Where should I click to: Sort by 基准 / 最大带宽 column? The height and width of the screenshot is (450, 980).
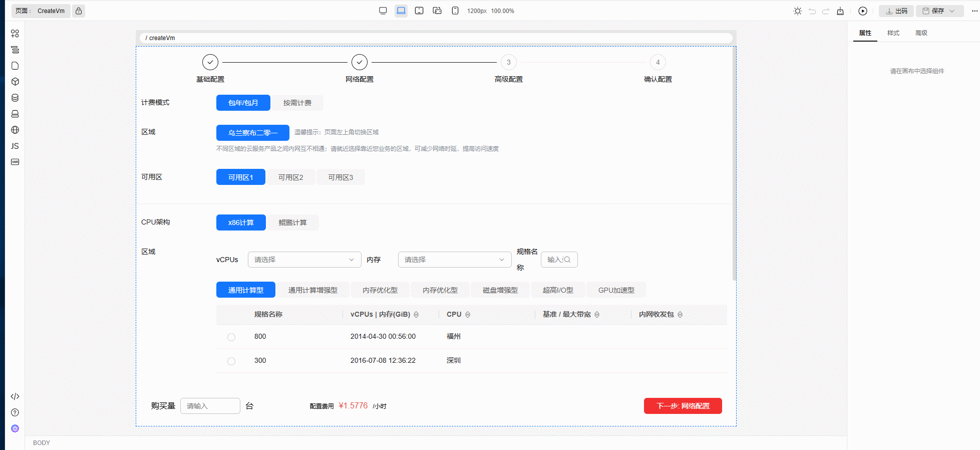pos(597,315)
